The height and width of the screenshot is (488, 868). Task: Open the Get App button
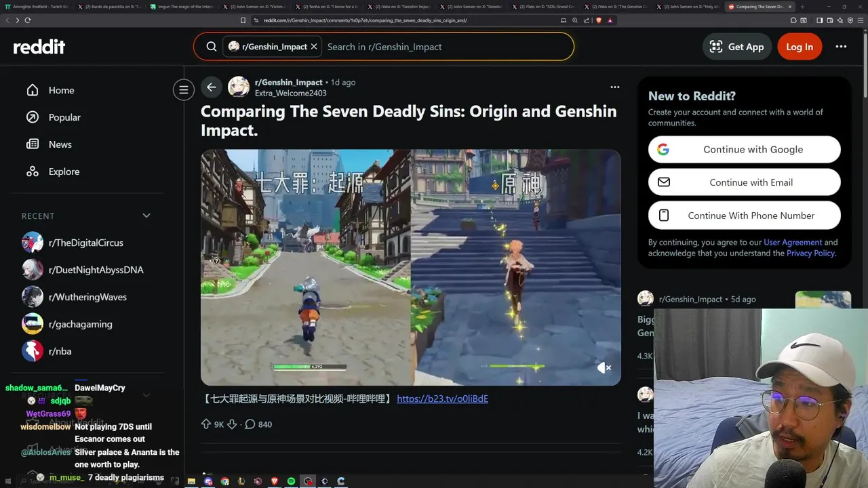(737, 47)
